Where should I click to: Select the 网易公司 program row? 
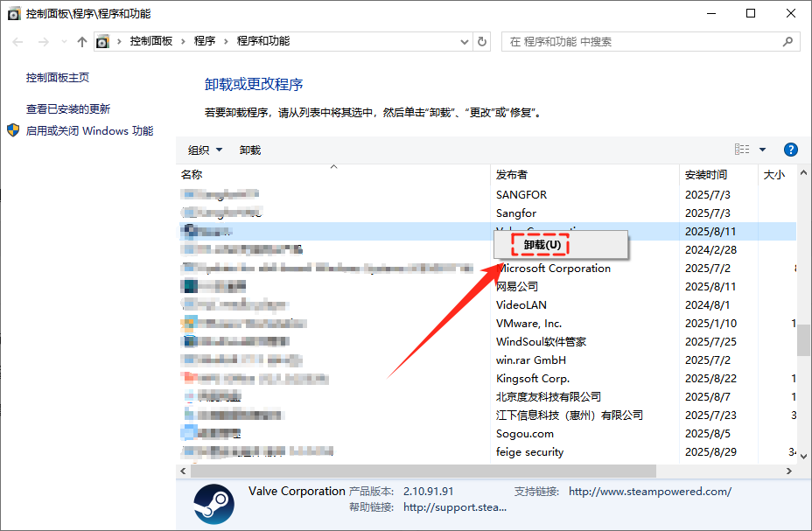486,287
